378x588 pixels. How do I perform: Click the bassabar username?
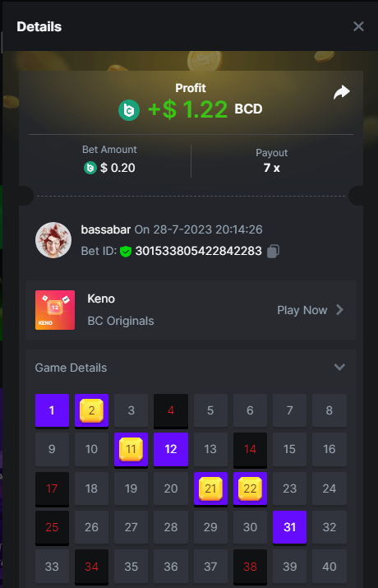click(x=106, y=229)
